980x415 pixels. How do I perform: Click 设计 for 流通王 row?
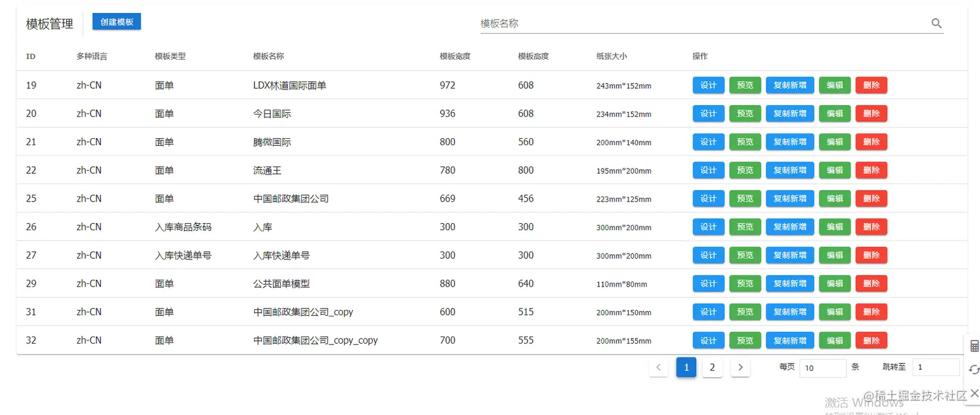pos(708,170)
